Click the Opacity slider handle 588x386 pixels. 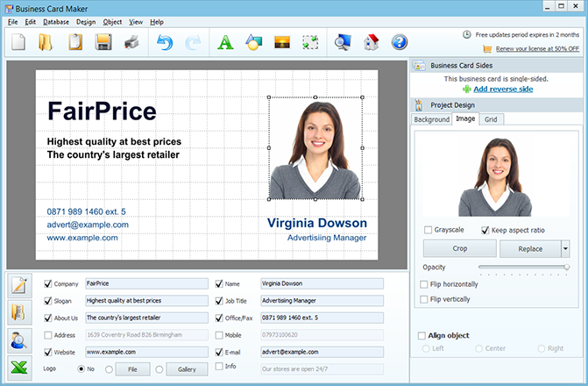click(567, 267)
